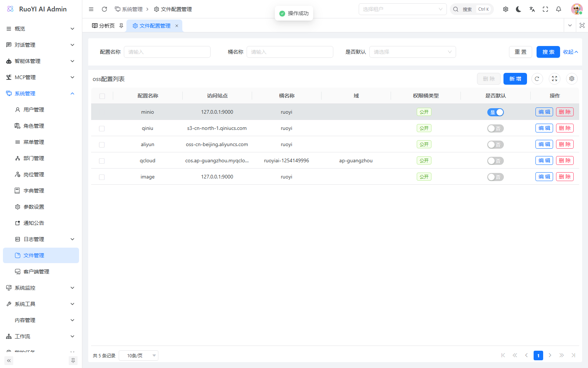
Task: Reload the page with refresh icon
Action: click(x=104, y=9)
